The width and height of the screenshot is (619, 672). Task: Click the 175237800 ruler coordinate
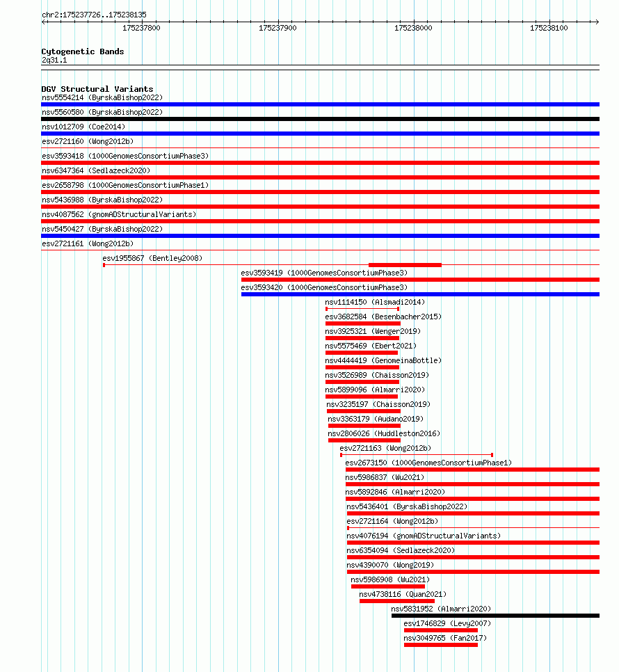coord(141,28)
